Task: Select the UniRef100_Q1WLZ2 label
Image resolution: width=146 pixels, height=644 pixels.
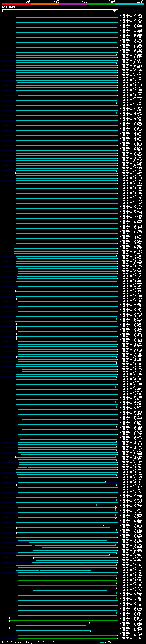Action: click(131, 100)
